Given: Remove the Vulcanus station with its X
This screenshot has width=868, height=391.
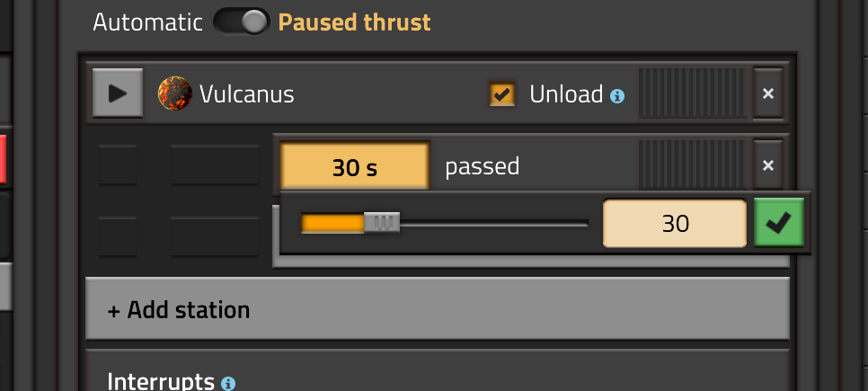Looking at the screenshot, I should coord(768,93).
